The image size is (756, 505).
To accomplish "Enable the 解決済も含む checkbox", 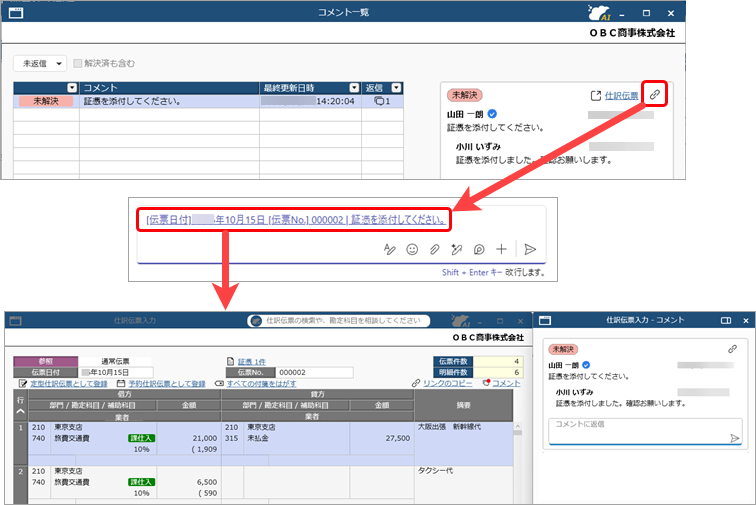I will [x=78, y=63].
